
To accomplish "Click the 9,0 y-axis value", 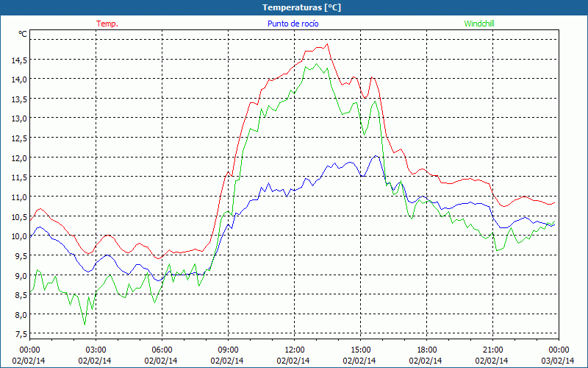I will [21, 275].
